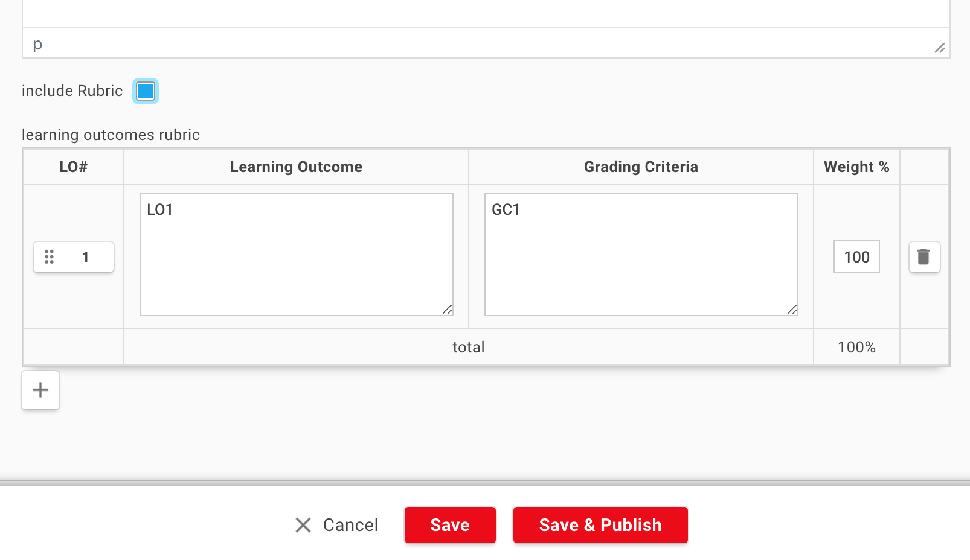The width and height of the screenshot is (970, 560).
Task: Click the Grading Criteria column header
Action: 641,167
